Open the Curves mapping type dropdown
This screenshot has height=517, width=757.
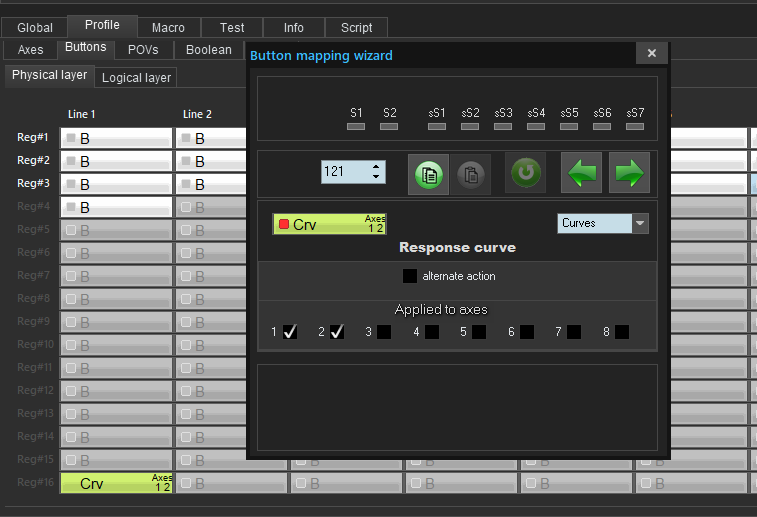[x=641, y=223]
